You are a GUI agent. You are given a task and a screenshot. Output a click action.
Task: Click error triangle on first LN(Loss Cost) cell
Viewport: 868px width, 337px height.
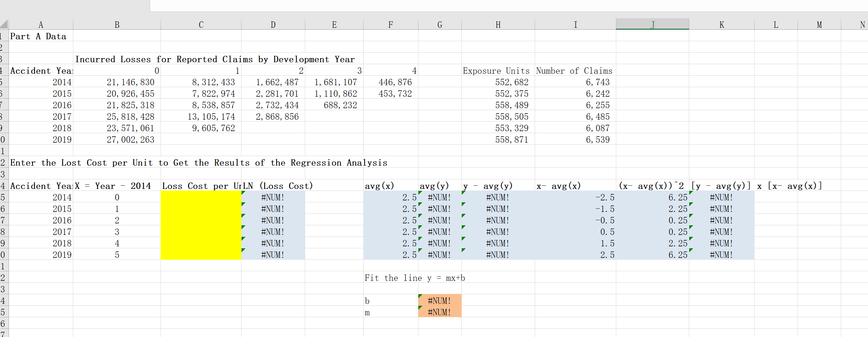click(243, 193)
